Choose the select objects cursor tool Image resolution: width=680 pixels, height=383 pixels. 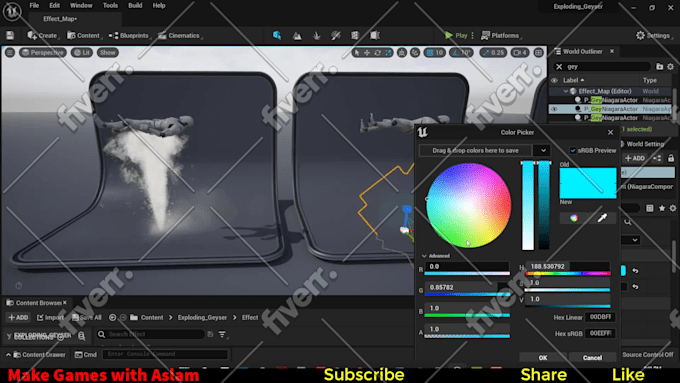coord(356,52)
